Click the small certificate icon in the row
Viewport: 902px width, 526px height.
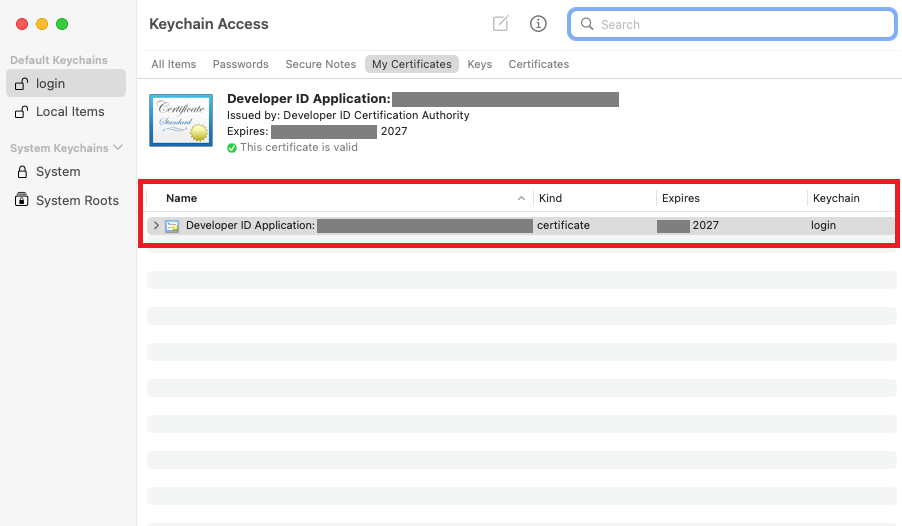tap(172, 226)
